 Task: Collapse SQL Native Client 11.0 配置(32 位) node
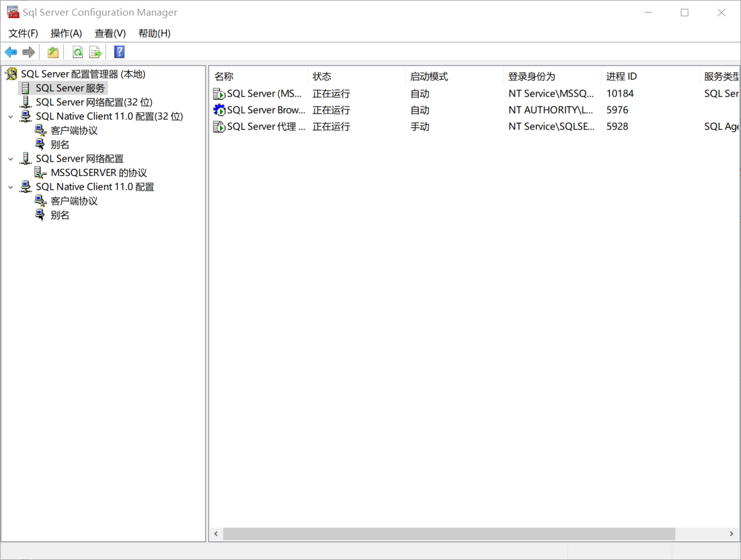tap(11, 117)
